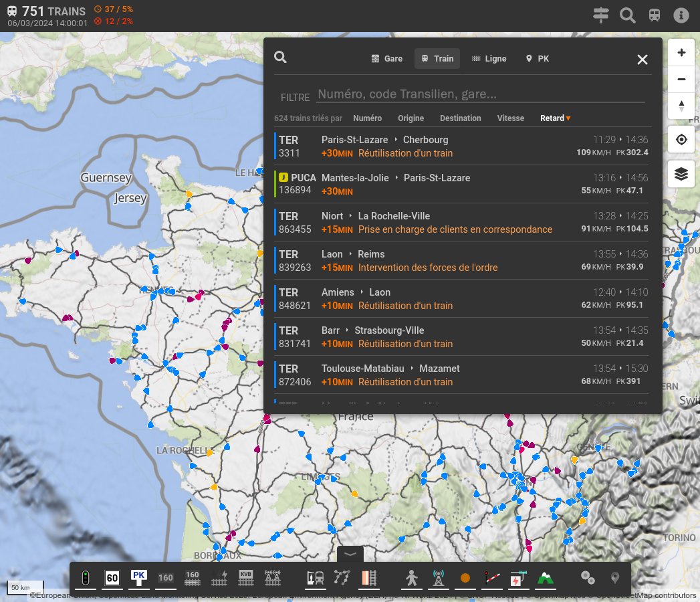
Task: Enable the radio antenna tower layer
Action: 439,578
